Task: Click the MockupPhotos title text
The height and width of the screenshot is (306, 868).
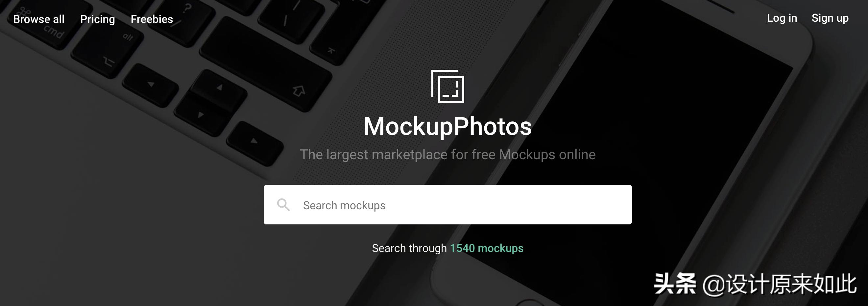Action: [x=447, y=126]
